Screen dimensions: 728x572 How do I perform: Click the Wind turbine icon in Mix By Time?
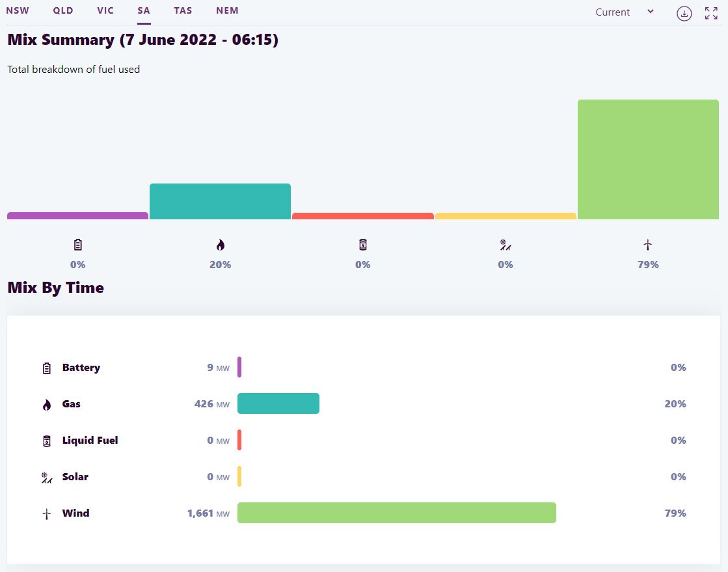(x=47, y=513)
